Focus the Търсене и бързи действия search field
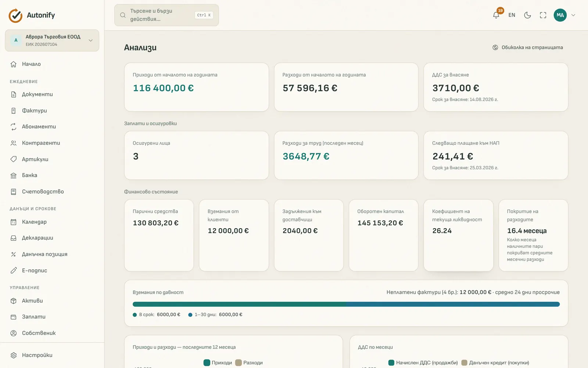This screenshot has width=588, height=368. tap(166, 15)
